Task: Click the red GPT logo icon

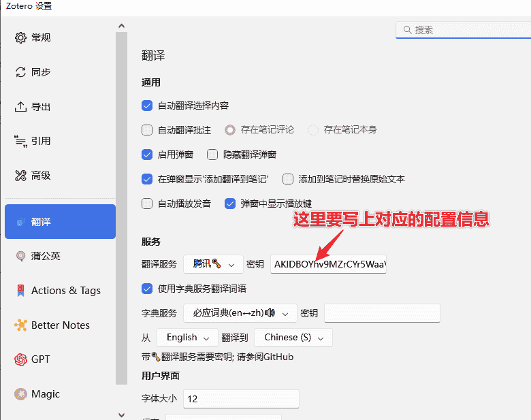Action: point(20,359)
